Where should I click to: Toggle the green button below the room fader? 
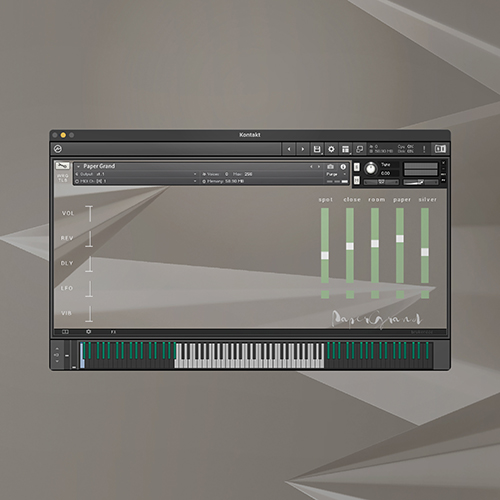point(375,294)
